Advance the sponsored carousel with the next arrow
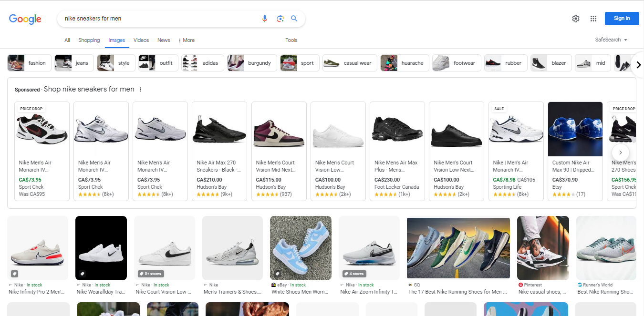The width and height of the screenshot is (644, 316). [x=620, y=152]
